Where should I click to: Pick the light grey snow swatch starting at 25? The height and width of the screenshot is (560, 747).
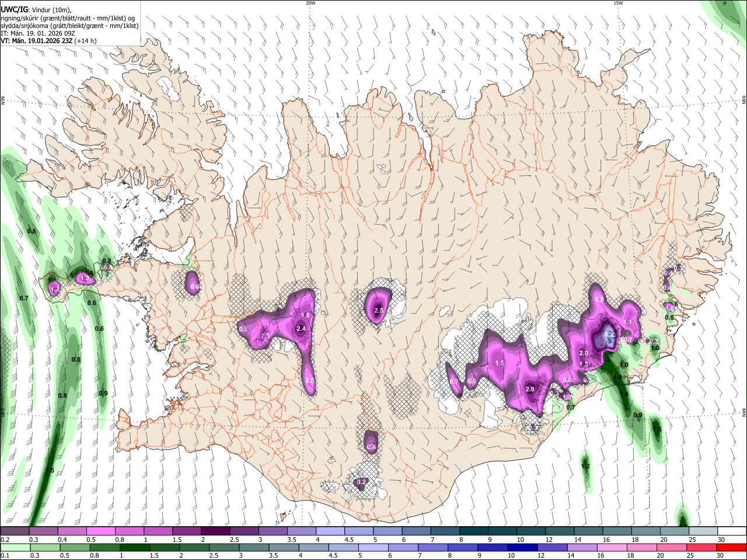(x=703, y=531)
